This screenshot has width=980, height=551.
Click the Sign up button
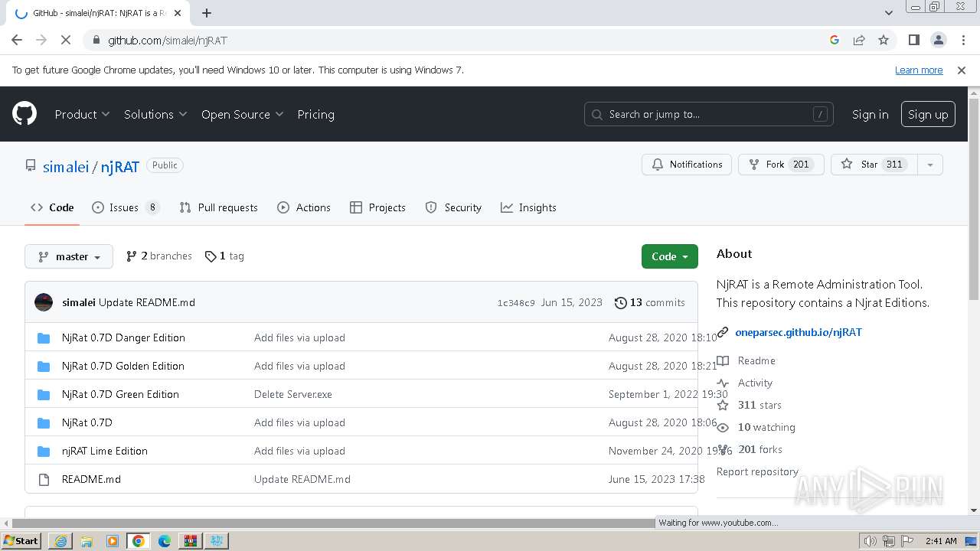click(928, 114)
